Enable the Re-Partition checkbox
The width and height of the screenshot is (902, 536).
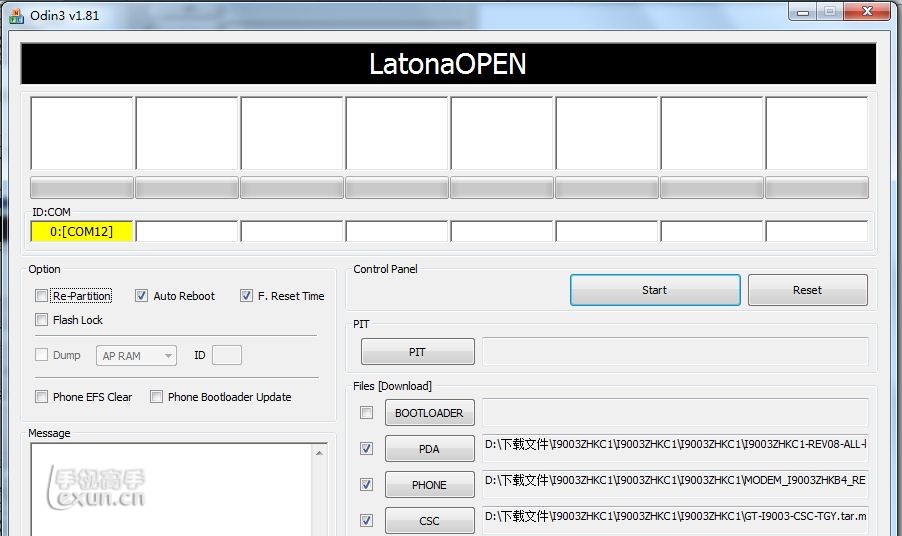coord(41,296)
